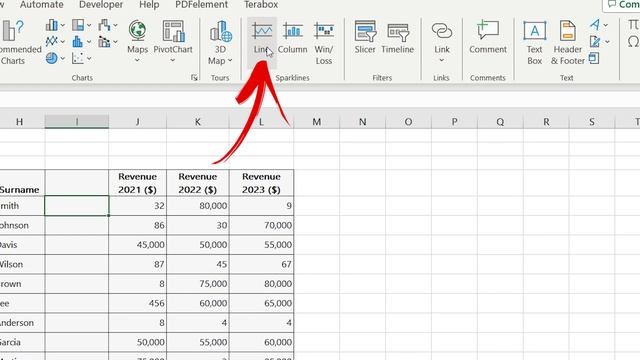Select the Anderson surname cell
640x360 pixels.
(x=22, y=323)
